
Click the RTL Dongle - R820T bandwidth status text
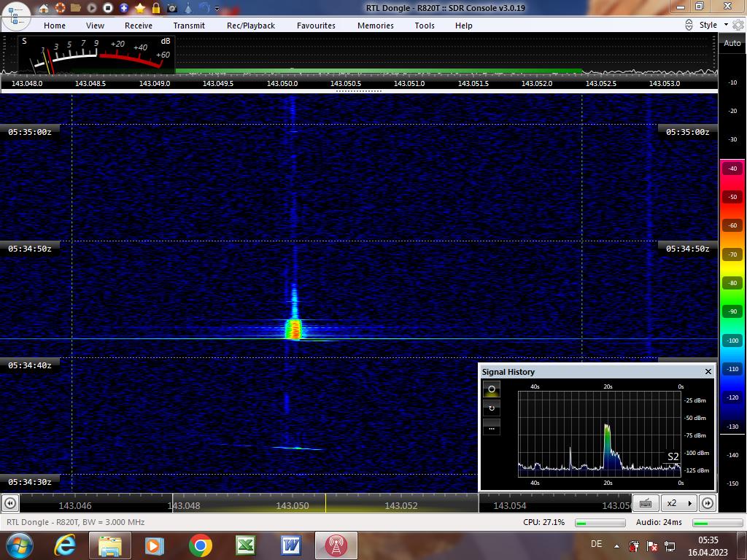75,522
